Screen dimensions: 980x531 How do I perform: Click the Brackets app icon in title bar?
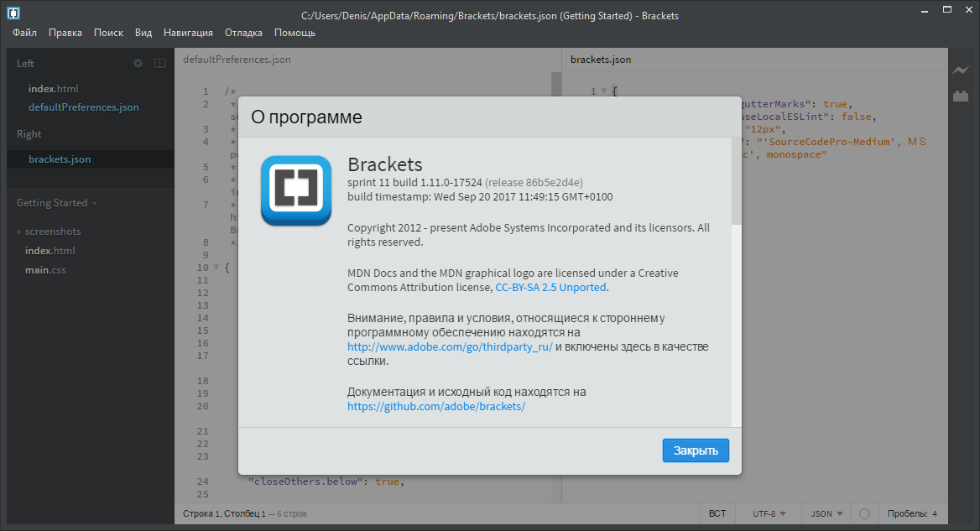tap(13, 13)
